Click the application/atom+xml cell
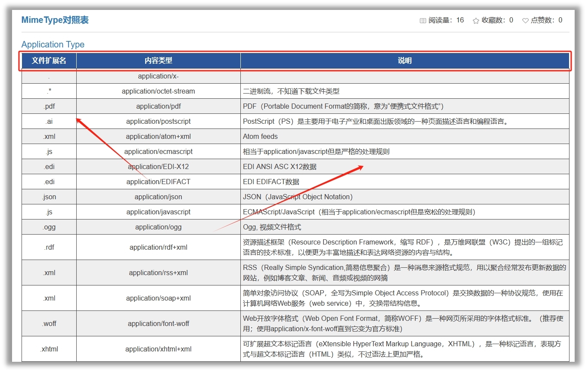This screenshot has height=373, width=588. coord(159,136)
